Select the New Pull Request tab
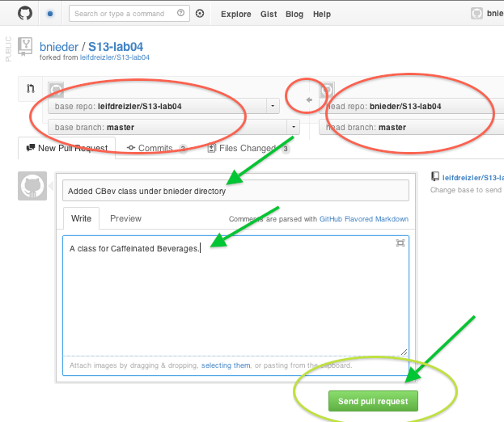The height and width of the screenshot is (422, 504). click(x=67, y=148)
